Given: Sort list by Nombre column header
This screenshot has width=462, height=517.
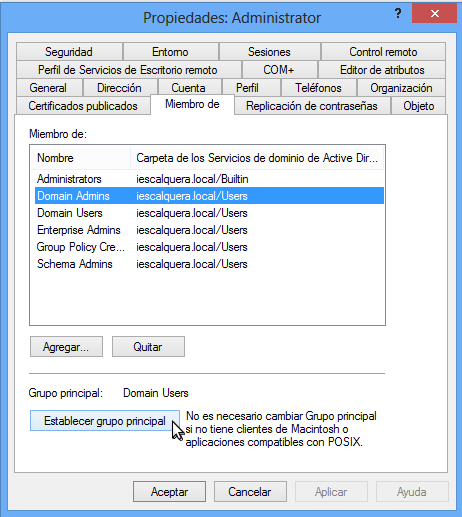Looking at the screenshot, I should click(x=80, y=158).
